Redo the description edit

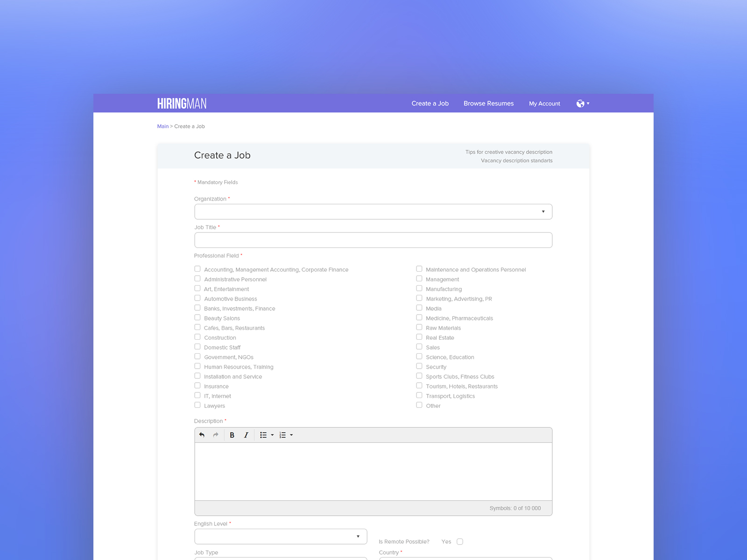[216, 435]
